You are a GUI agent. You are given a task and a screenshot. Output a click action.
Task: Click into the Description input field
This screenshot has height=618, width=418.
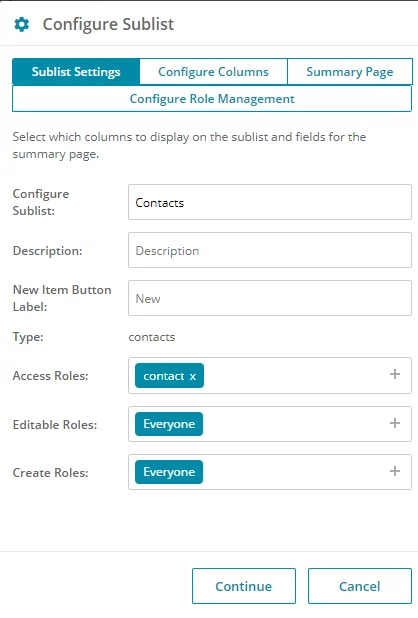[270, 250]
